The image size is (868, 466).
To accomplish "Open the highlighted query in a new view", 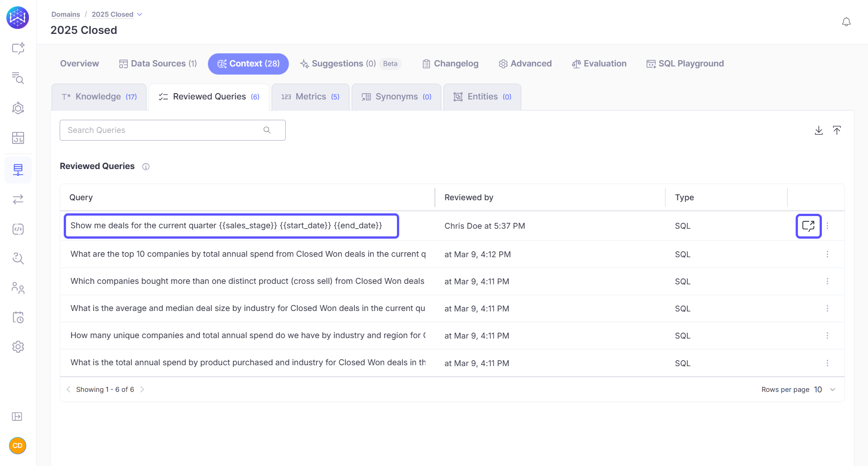I will click(808, 226).
